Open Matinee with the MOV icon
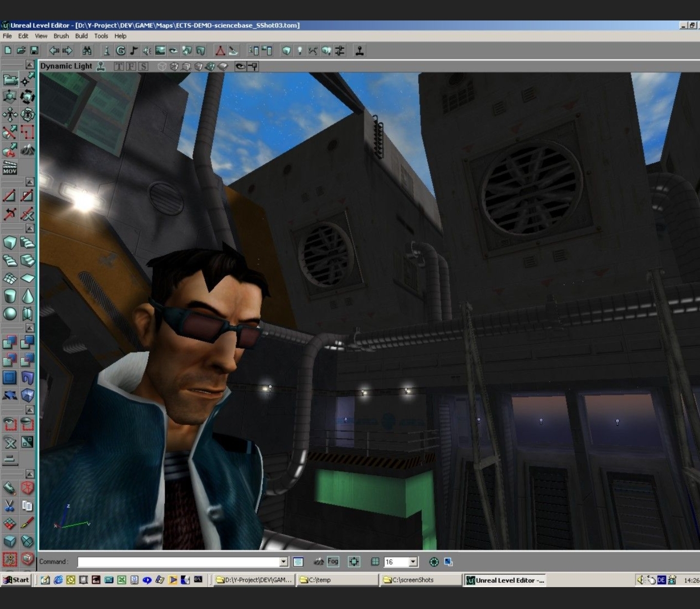 click(10, 167)
